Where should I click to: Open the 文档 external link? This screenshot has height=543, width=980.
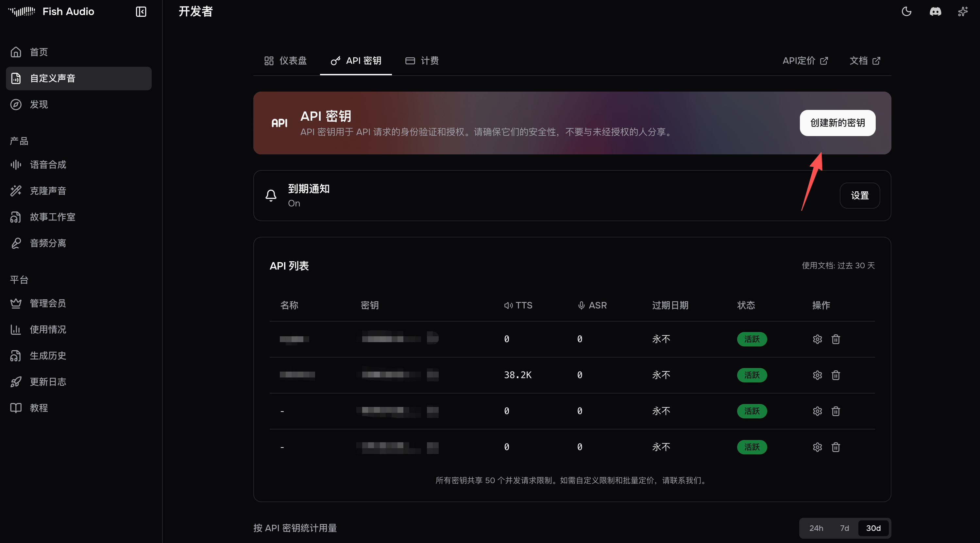(865, 61)
